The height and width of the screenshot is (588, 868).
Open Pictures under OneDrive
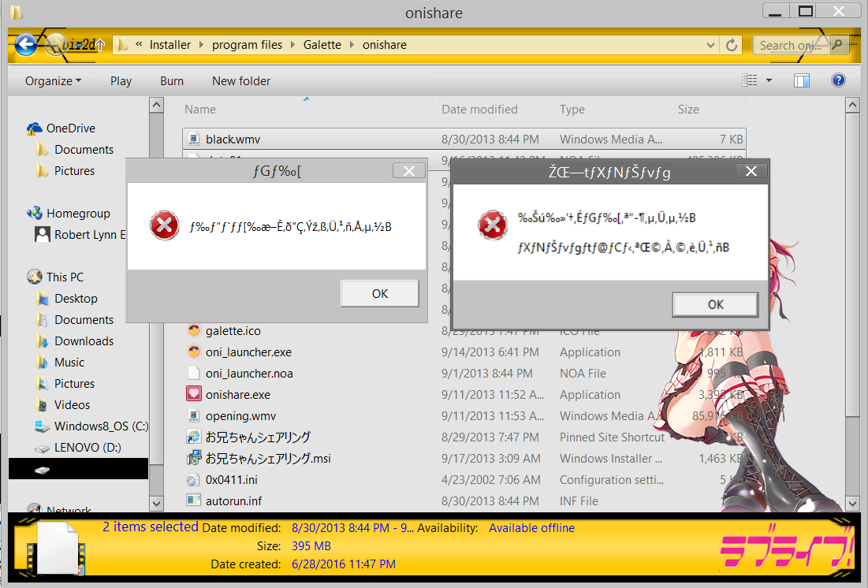pos(74,171)
